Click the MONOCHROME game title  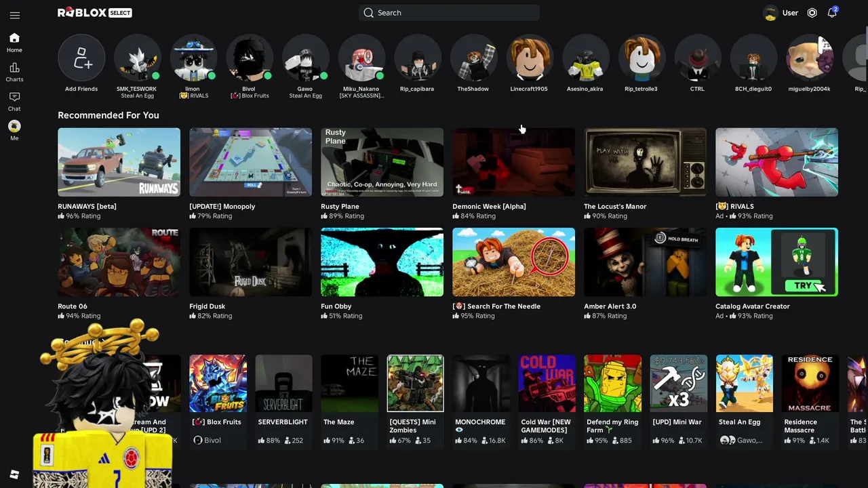click(x=480, y=426)
